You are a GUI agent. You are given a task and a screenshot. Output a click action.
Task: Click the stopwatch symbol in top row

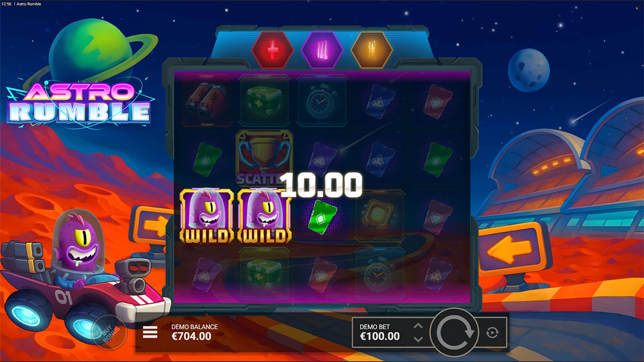pyautogui.click(x=323, y=101)
